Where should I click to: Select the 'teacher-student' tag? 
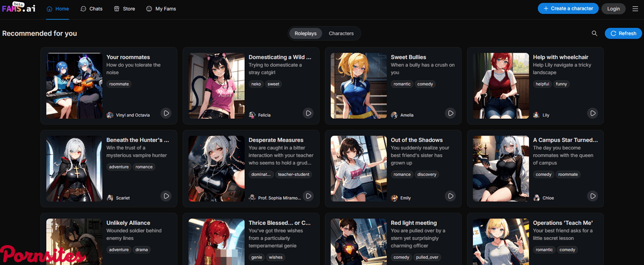[x=295, y=174]
